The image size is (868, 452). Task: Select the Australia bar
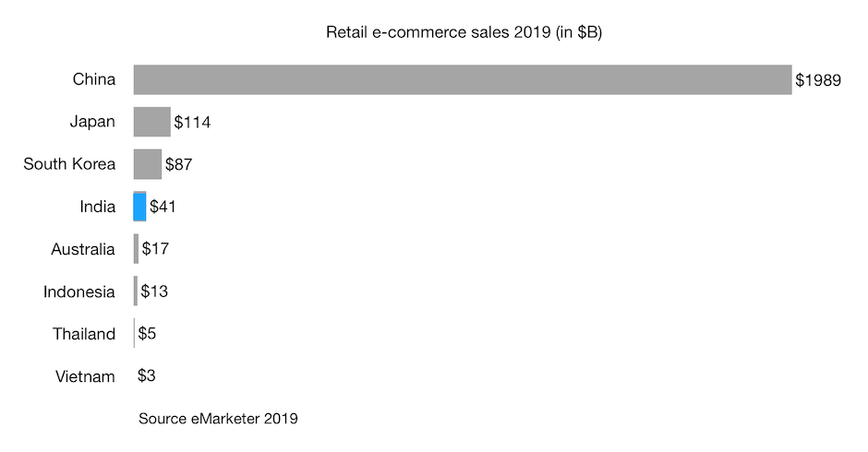click(x=136, y=249)
